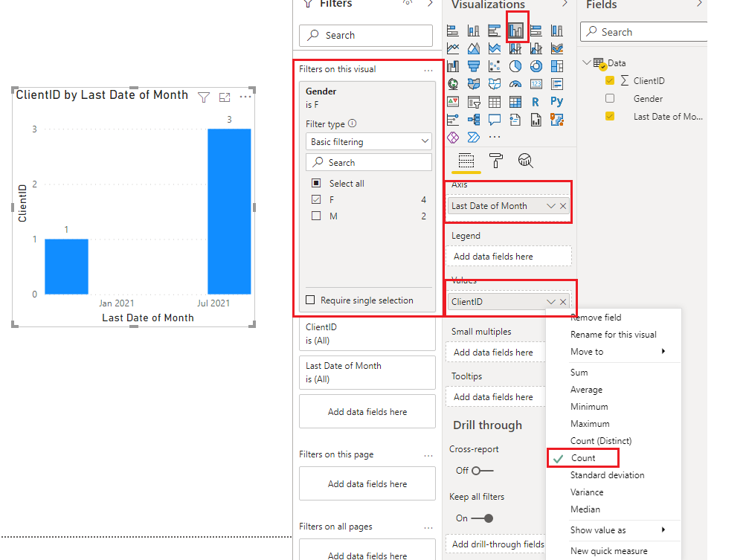Open the Fields well tab
Screen dimensions: 746x560
pos(466,161)
